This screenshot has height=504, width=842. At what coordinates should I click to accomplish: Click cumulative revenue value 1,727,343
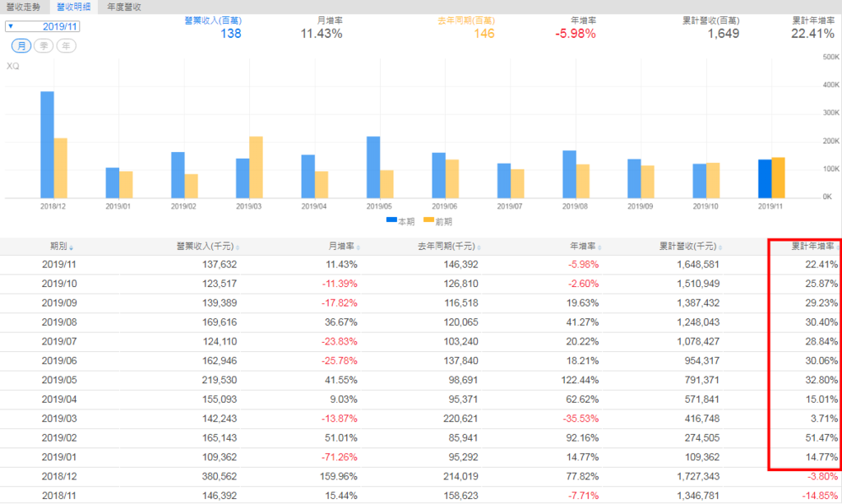click(697, 477)
